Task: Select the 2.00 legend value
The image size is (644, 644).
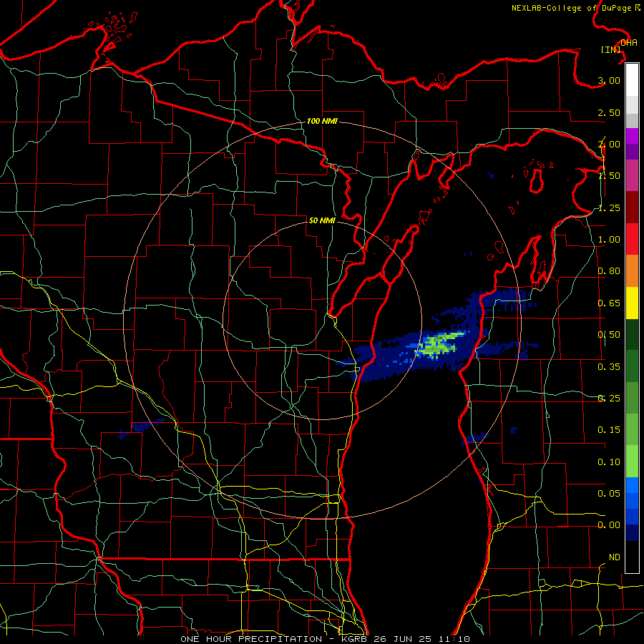Action: pos(609,144)
